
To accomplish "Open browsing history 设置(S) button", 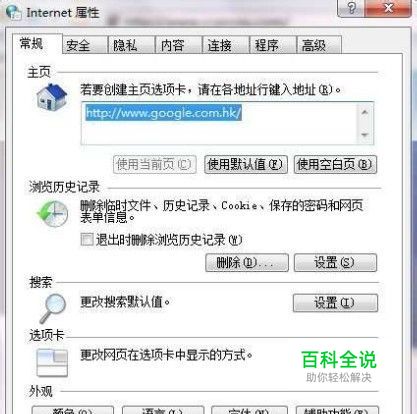I will coord(335,263).
